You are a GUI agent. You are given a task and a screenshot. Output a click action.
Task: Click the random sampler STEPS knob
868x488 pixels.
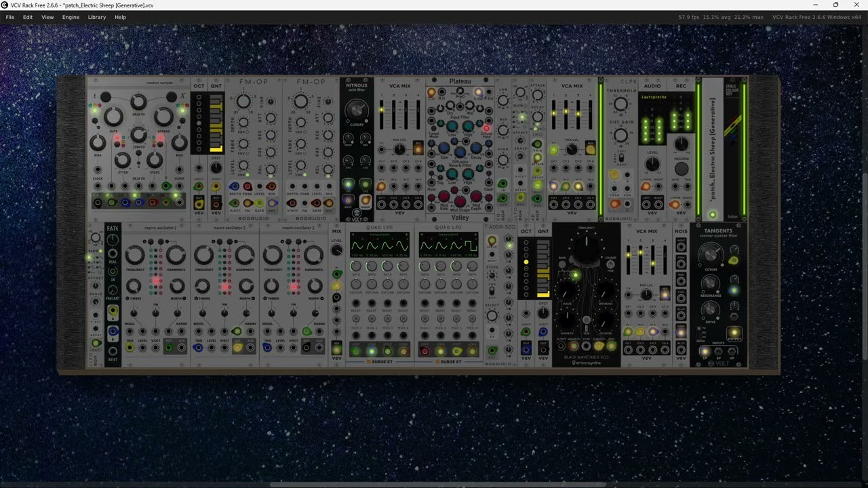click(155, 160)
